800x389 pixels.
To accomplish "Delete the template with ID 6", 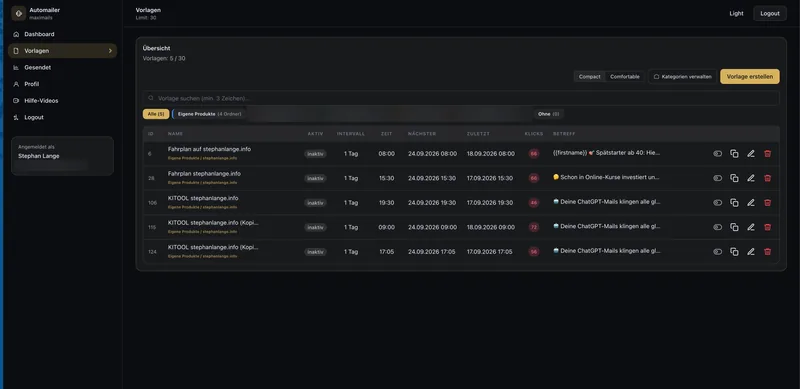I will (x=767, y=154).
